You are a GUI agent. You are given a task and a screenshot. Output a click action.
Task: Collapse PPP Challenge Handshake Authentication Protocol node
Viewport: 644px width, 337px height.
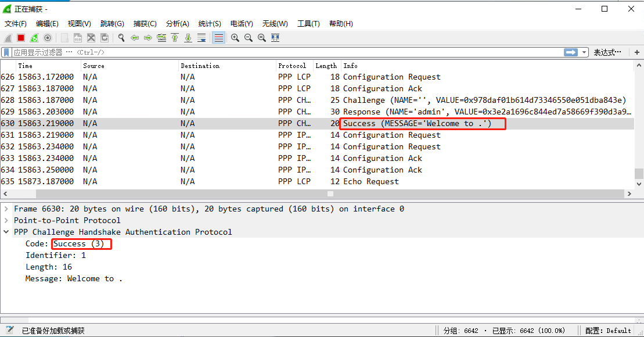point(6,232)
